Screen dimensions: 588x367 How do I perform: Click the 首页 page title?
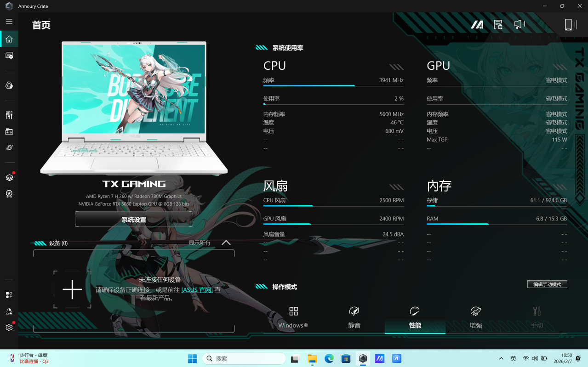pyautogui.click(x=41, y=25)
